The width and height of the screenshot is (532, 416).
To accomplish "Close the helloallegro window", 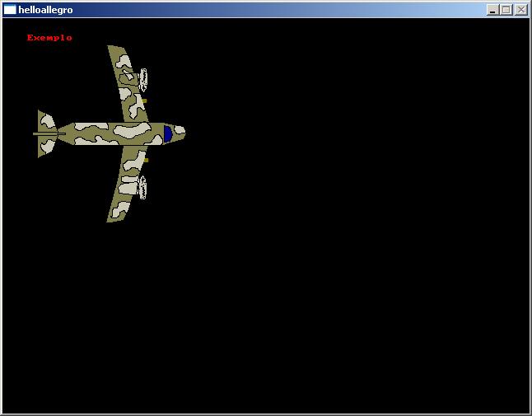I will click(520, 10).
